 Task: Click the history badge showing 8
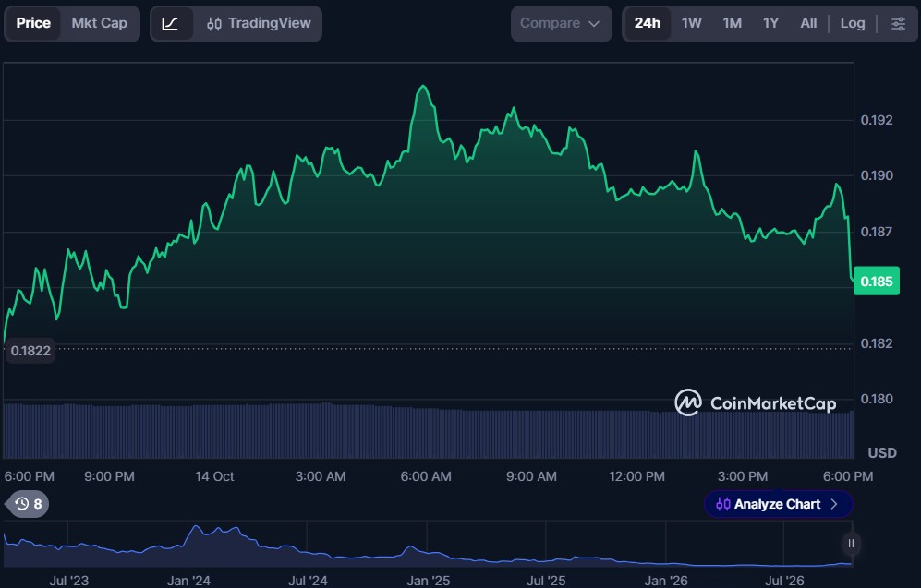click(28, 504)
